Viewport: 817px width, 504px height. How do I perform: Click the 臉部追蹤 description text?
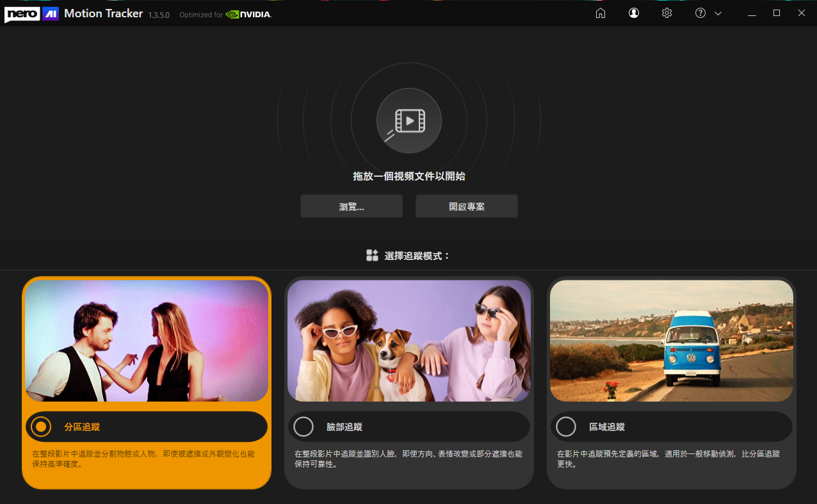[x=408, y=459]
